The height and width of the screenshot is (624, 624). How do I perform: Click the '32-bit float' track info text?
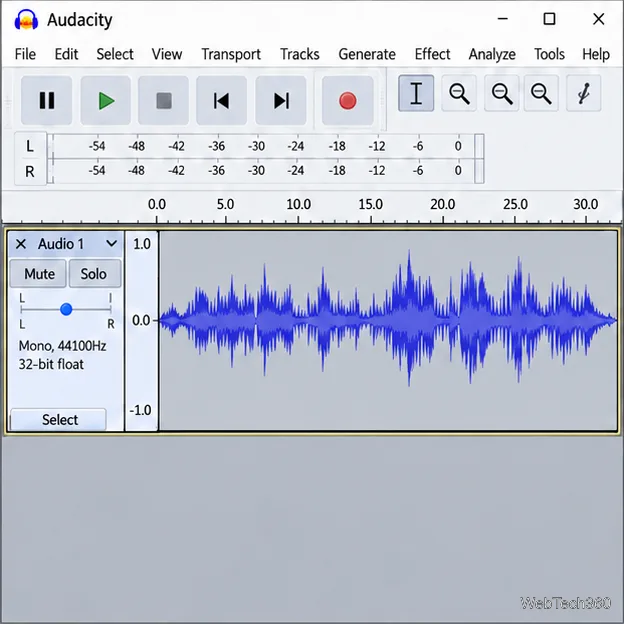[x=51, y=364]
